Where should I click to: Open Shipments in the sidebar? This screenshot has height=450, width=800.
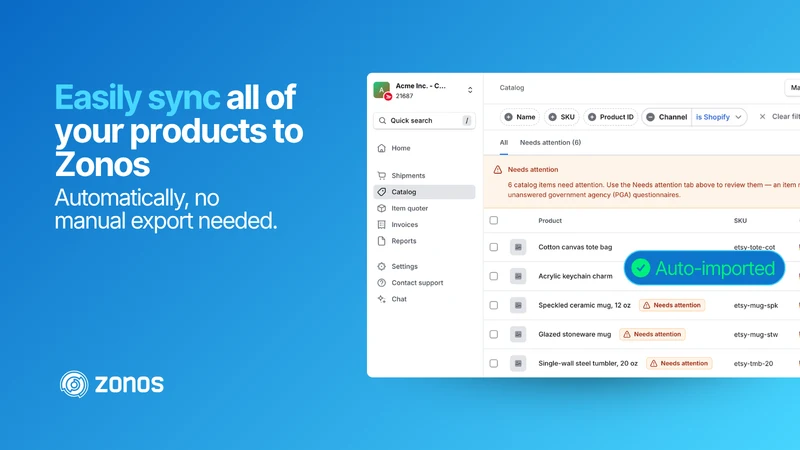click(423, 176)
